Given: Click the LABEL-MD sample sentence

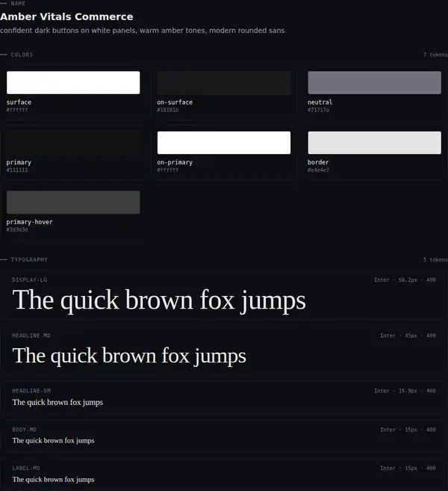Looking at the screenshot, I should (53, 479).
